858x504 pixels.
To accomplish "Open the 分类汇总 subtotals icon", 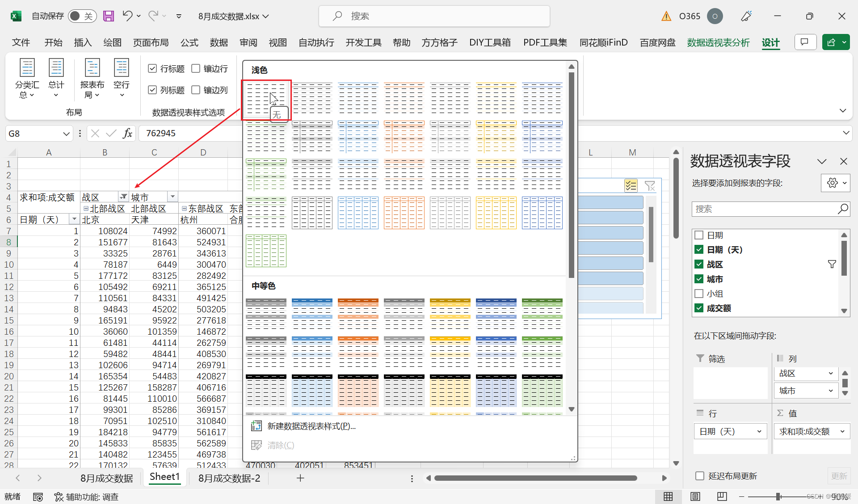I will [x=27, y=79].
